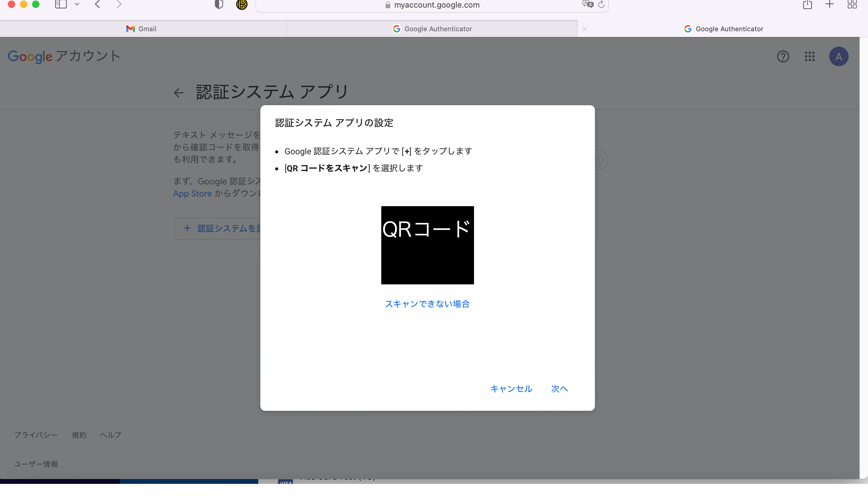Reload the page with the refresh icon
This screenshot has height=496, width=868.
point(601,5)
